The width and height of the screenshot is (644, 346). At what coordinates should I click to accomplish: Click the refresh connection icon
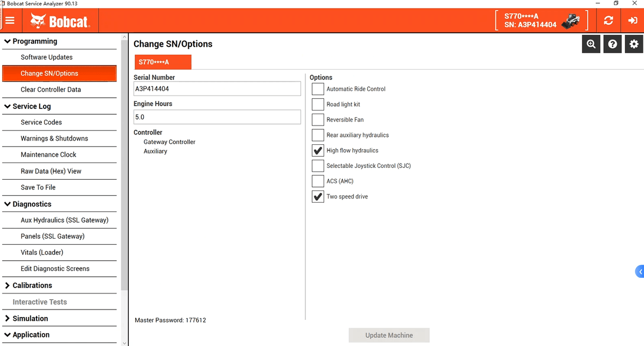608,20
